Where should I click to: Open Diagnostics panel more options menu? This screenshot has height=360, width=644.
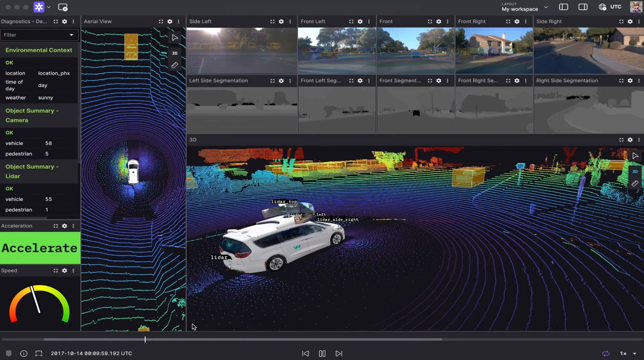point(73,21)
